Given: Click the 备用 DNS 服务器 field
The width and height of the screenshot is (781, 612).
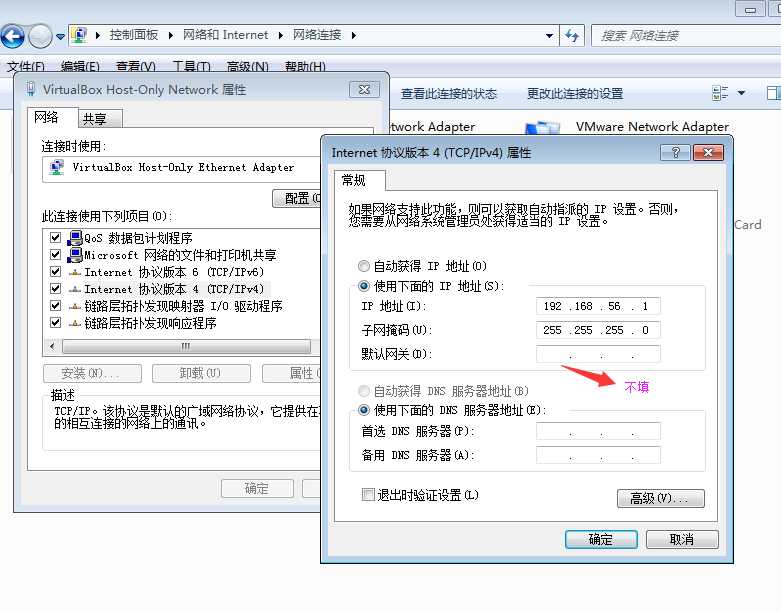Looking at the screenshot, I should click(x=598, y=455).
